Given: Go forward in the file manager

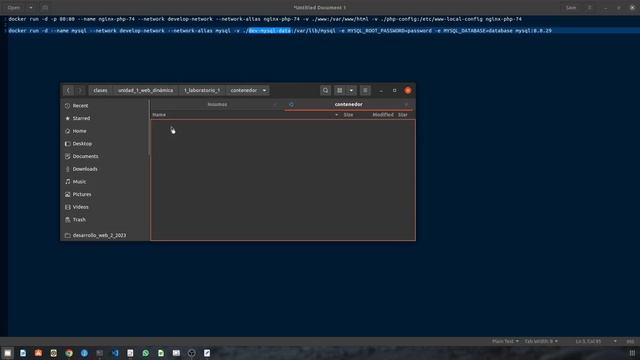Looking at the screenshot, I should pos(80,90).
